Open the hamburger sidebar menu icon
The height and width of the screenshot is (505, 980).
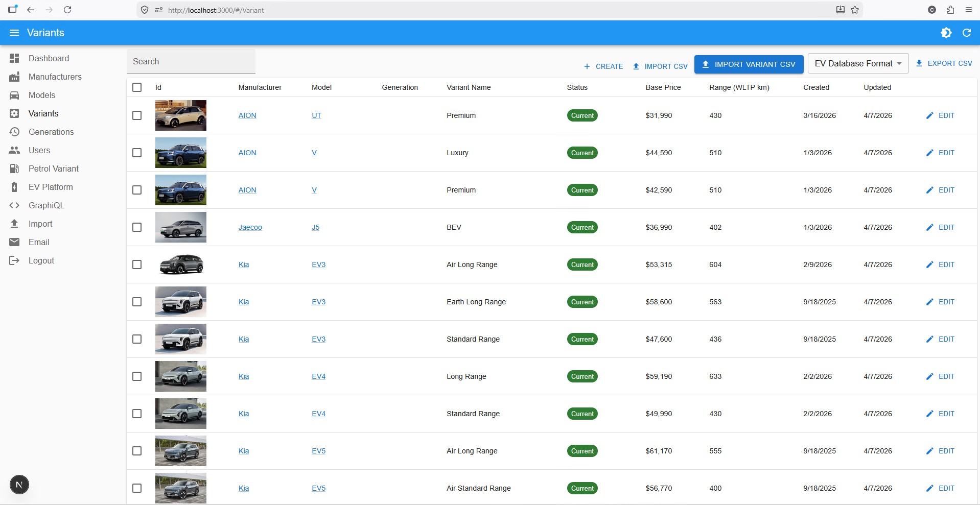pos(14,33)
